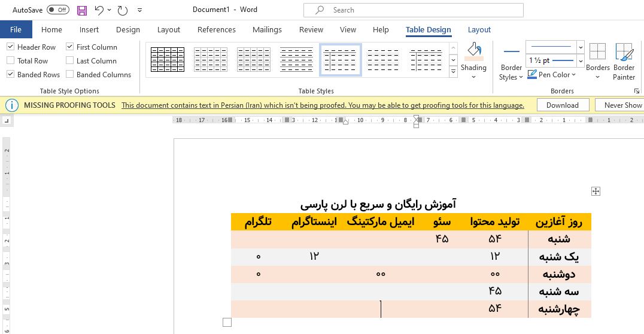Click the Download proofing tools button
644x334 pixels.
[x=562, y=105]
